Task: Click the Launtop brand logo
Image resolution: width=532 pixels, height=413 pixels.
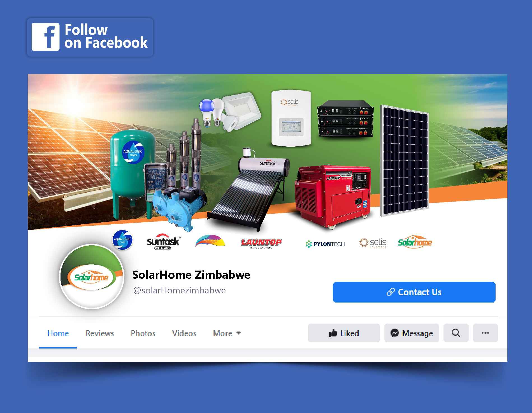Action: click(261, 243)
